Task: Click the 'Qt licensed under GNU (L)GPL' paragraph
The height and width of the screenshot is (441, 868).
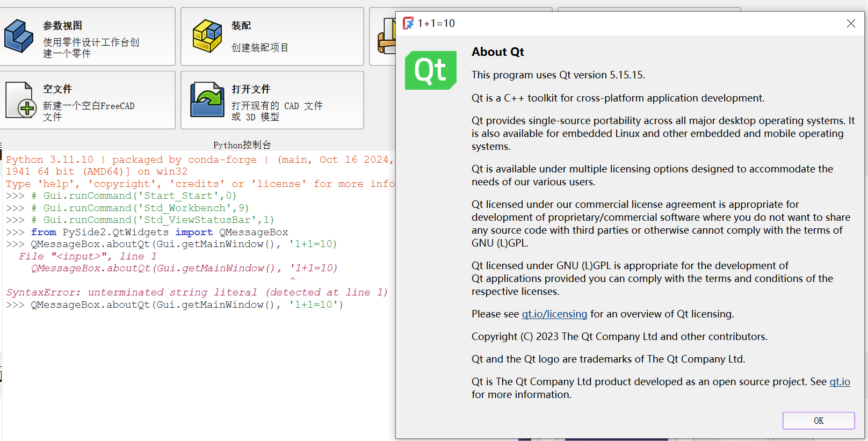Action: point(652,278)
